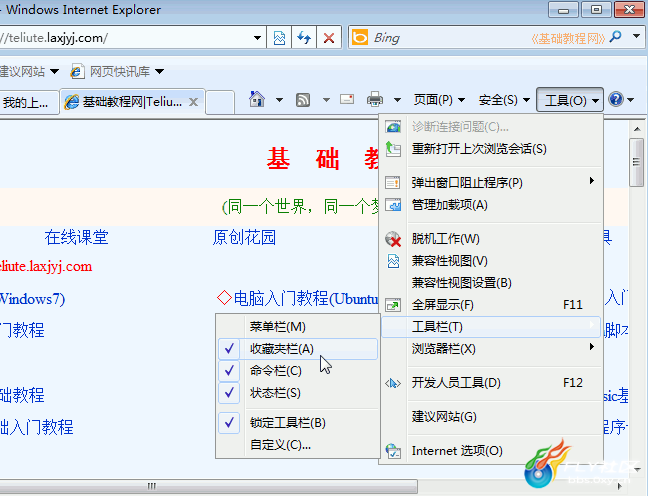Image resolution: width=648 pixels, height=496 pixels.
Task: Click the magnifier search button
Action: click(615, 37)
